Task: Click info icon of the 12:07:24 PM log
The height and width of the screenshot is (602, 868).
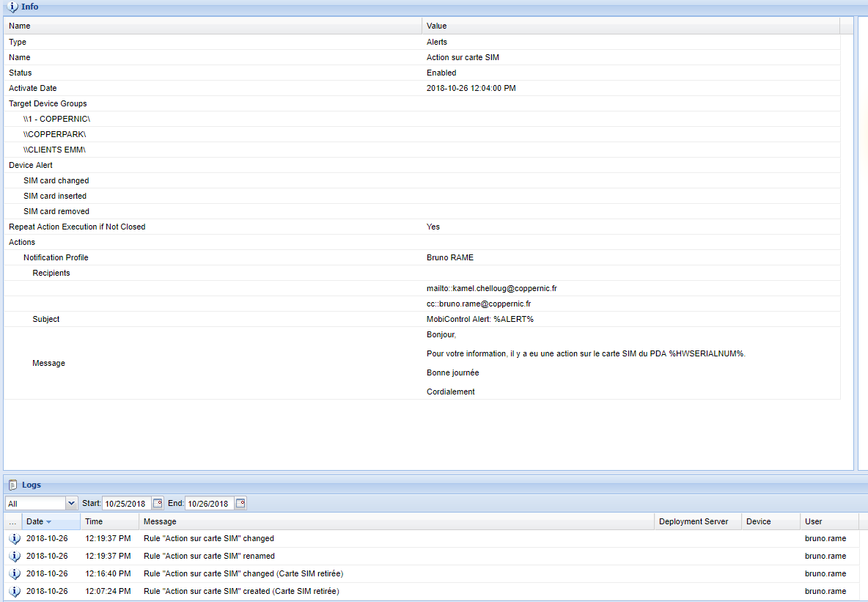Action: point(15,591)
